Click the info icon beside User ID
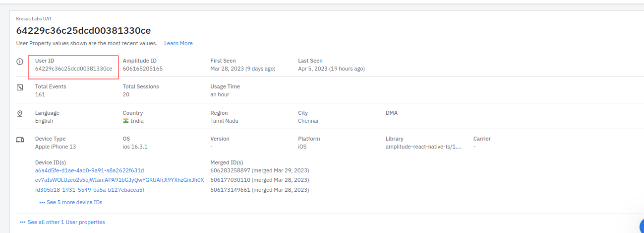 tap(20, 62)
